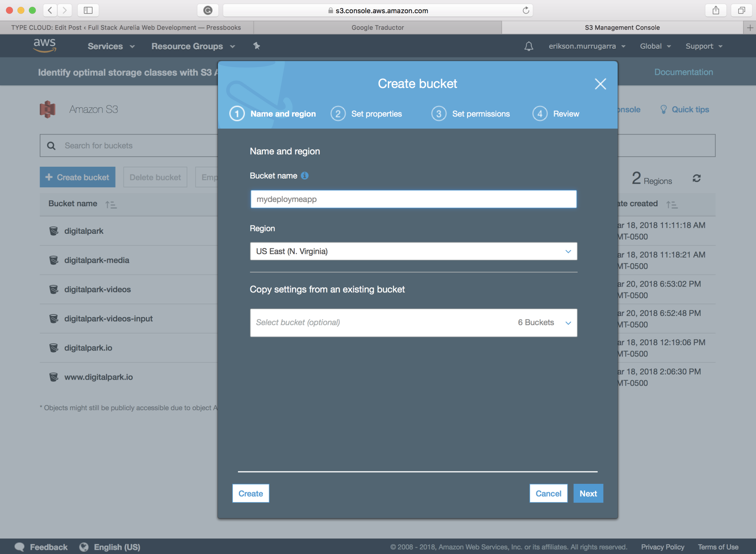Click the www.digitalpark.io bucket icon

(54, 377)
